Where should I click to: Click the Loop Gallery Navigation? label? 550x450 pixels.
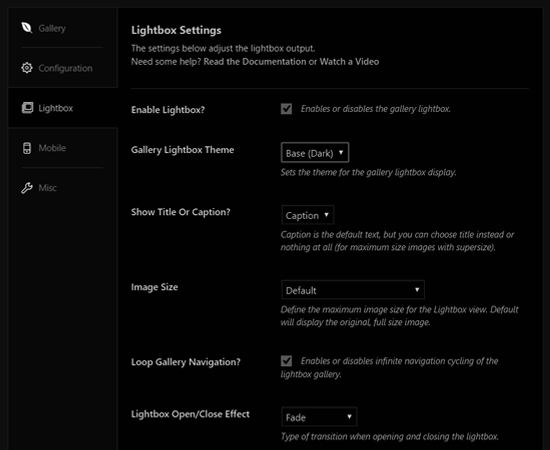click(x=186, y=362)
